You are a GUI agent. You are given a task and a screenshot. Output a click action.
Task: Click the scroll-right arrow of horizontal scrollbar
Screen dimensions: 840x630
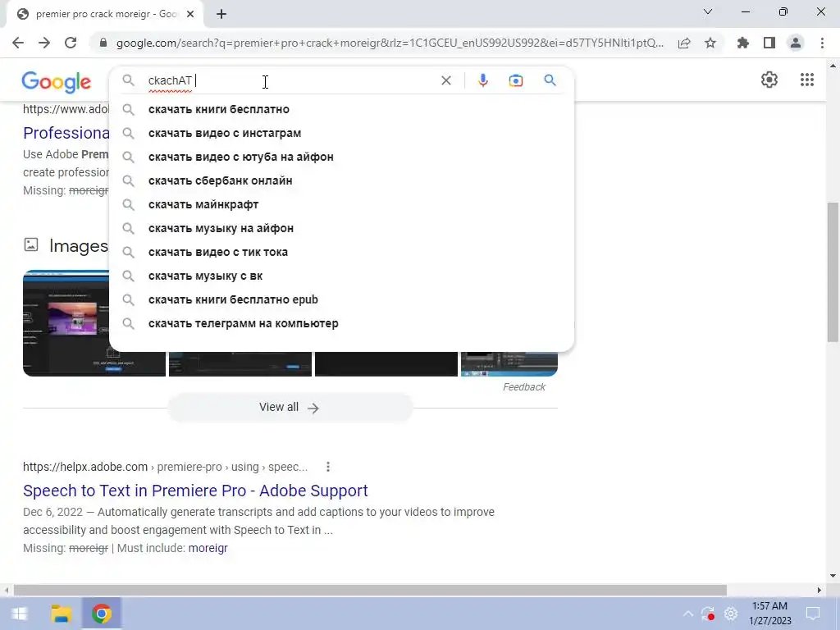click(x=819, y=591)
